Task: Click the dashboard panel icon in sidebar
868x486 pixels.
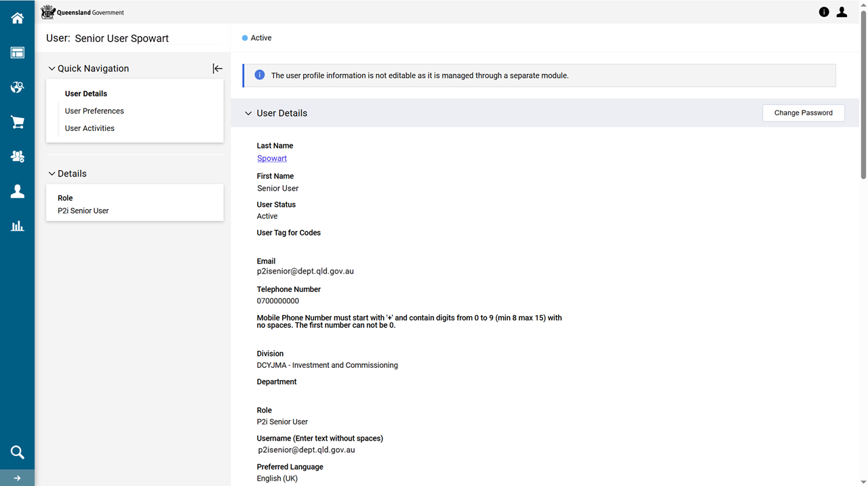Action: tap(17, 53)
